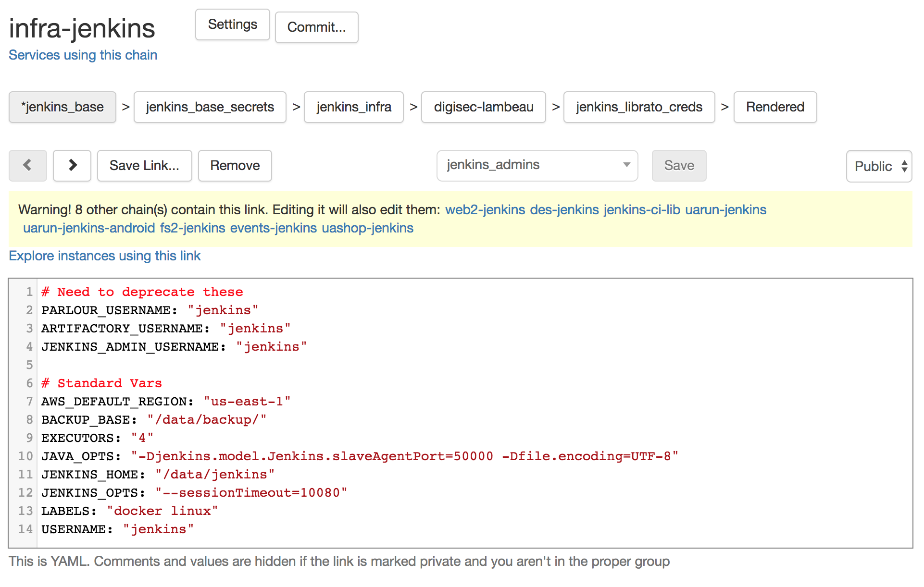
Task: Switch to the jenkins_base_secrets link
Action: [x=210, y=107]
